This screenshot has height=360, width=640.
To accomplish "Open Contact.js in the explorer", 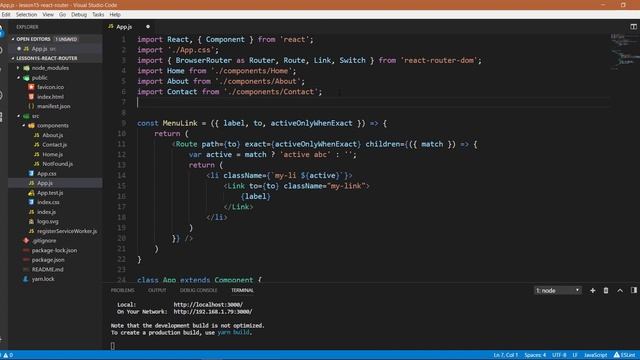I will pyautogui.click(x=55, y=145).
